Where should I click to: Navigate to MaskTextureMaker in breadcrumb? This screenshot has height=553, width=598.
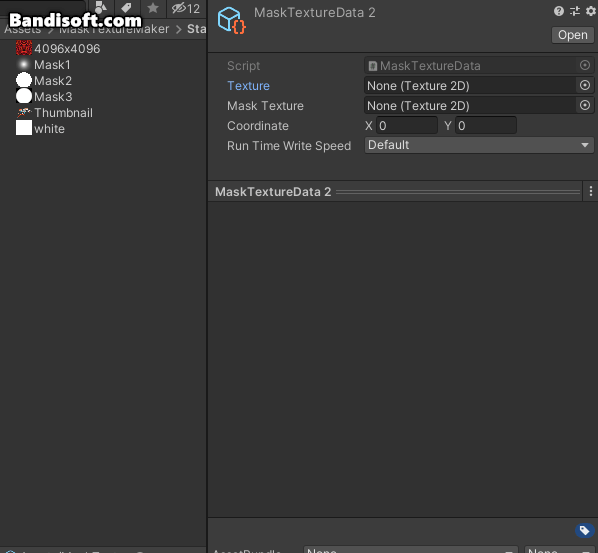114,29
